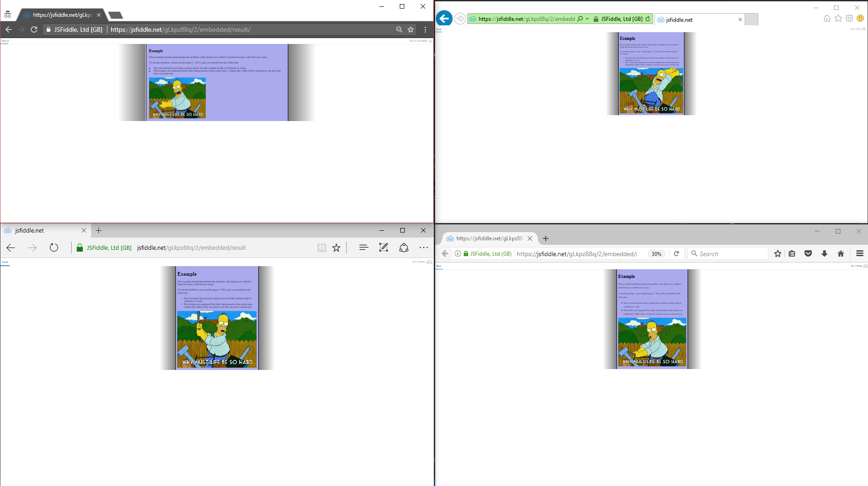The image size is (868, 486).
Task: Select the Chrome jsfiddle tab
Action: point(62,15)
